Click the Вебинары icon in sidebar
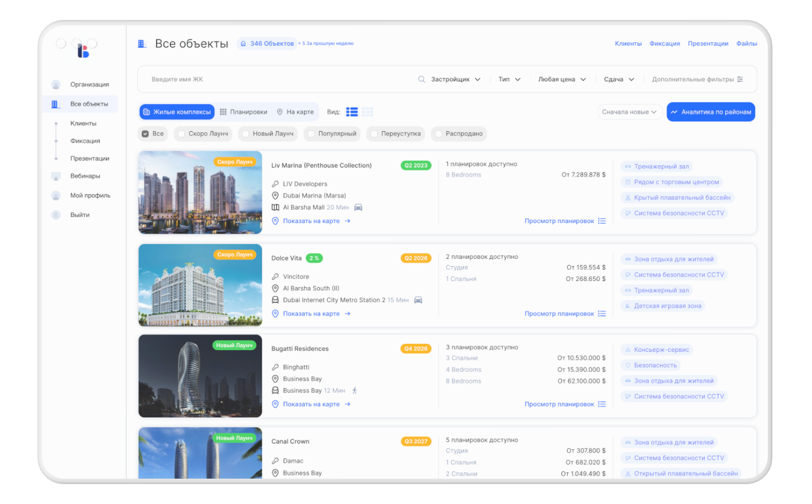The image size is (812, 504). click(x=56, y=176)
